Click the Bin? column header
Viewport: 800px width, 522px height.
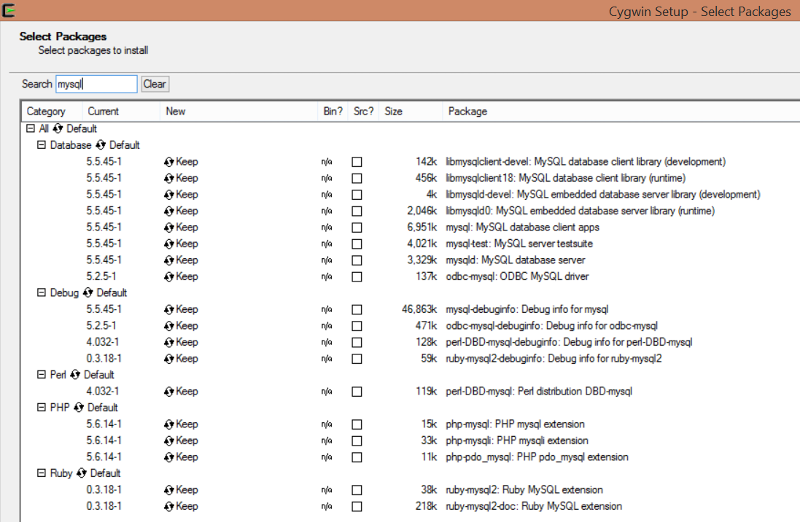point(333,111)
